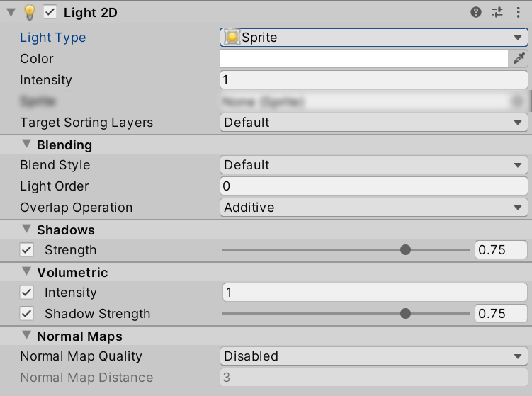Collapse the Light 2D component foldout arrow
The width and height of the screenshot is (532, 396).
11,12
